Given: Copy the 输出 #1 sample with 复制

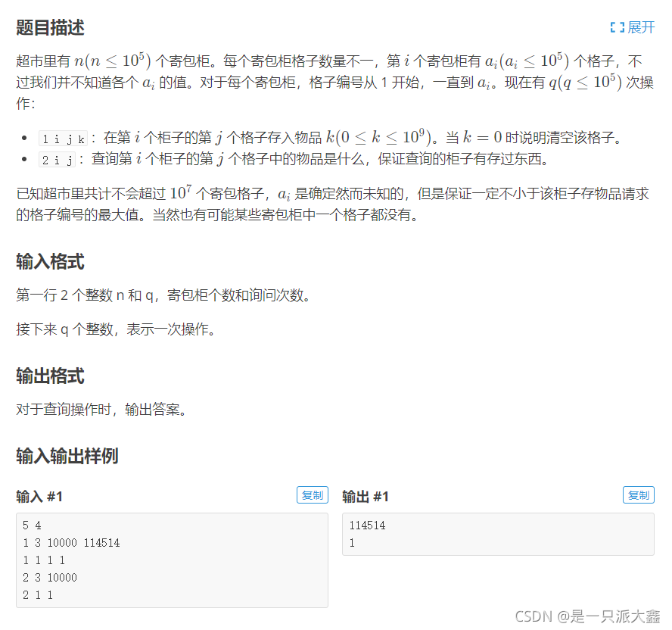Looking at the screenshot, I should tap(639, 495).
